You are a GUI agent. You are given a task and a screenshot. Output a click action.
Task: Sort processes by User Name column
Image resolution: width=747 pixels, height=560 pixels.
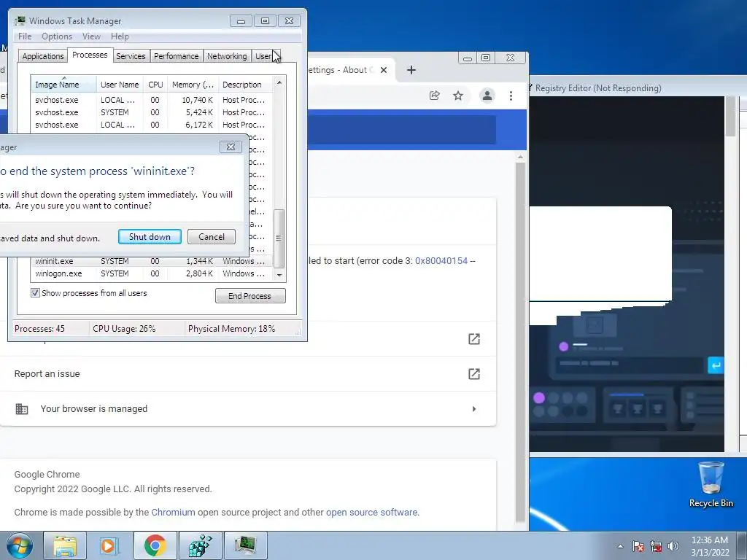click(x=120, y=85)
